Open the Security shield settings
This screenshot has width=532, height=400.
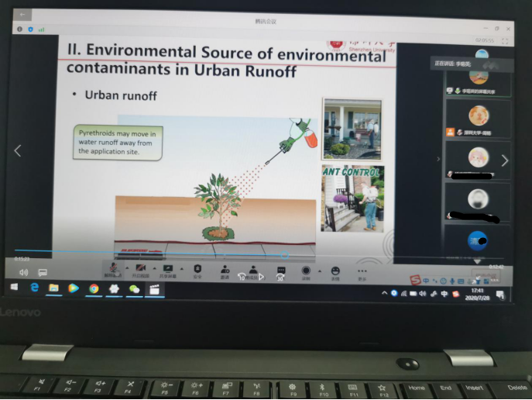[x=197, y=269]
